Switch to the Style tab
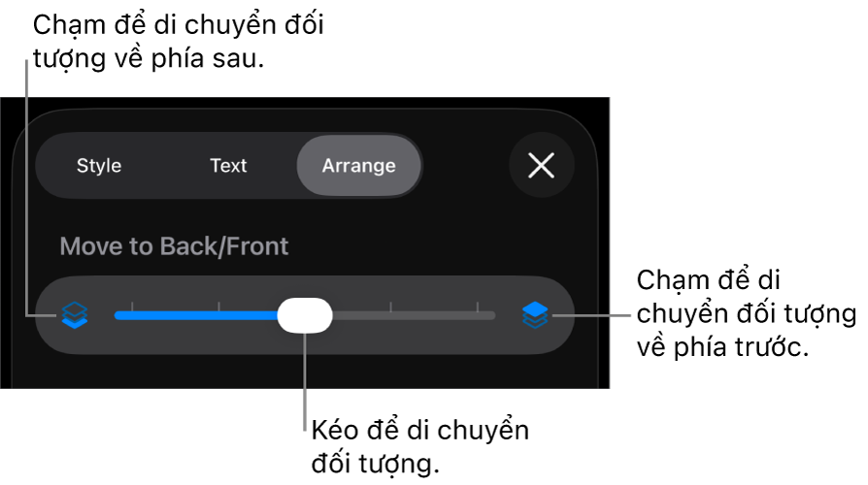 tap(99, 166)
